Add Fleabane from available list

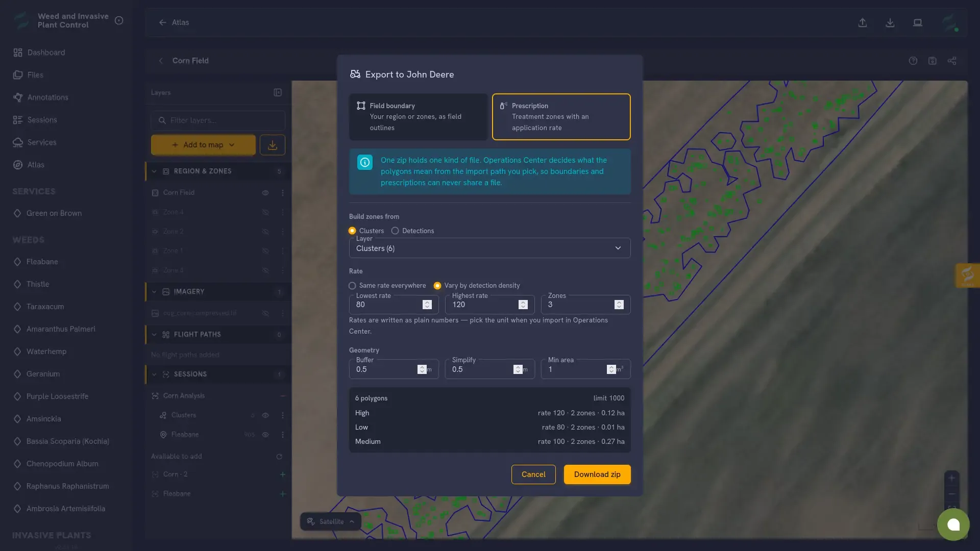point(283,494)
